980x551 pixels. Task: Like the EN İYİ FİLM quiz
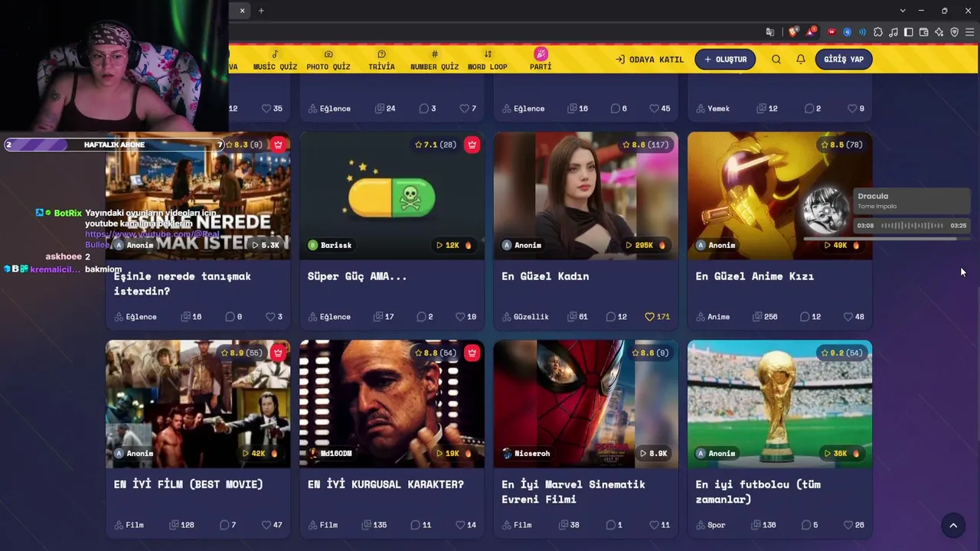(x=266, y=525)
